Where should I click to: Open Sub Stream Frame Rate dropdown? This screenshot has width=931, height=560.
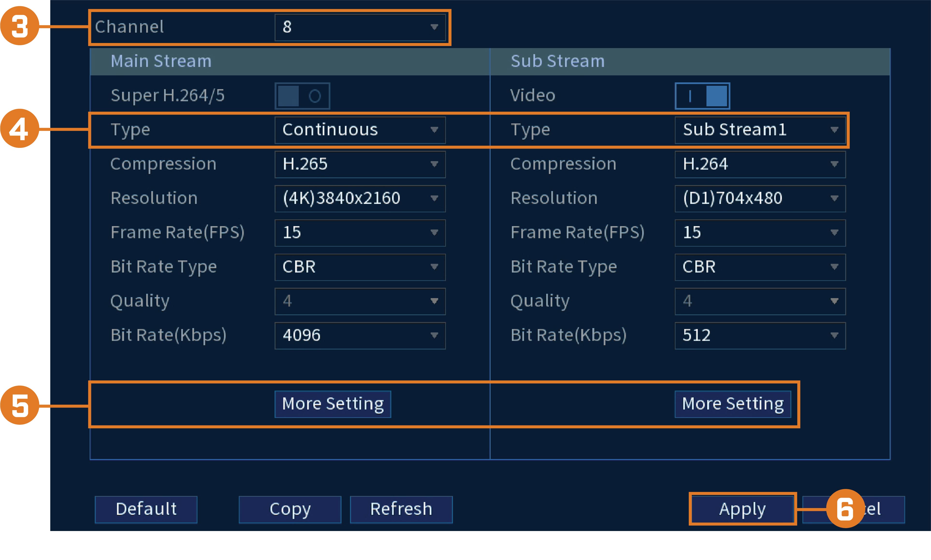coord(760,233)
